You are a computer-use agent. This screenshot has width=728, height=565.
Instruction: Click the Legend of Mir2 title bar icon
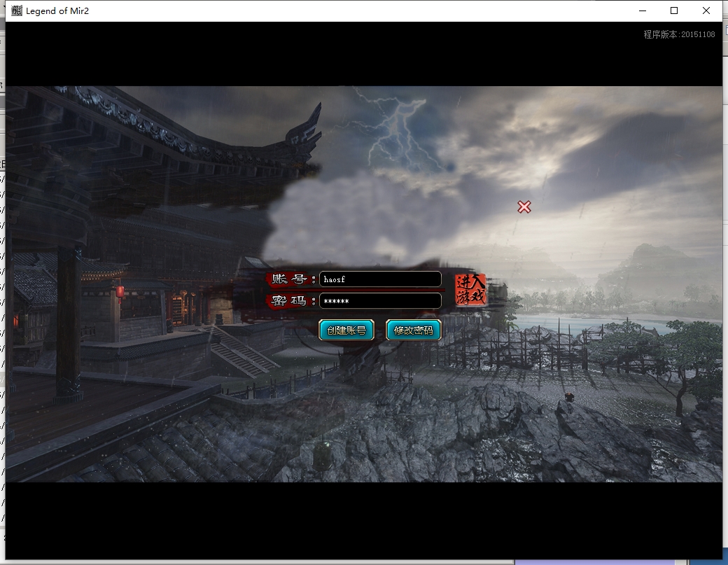click(17, 11)
